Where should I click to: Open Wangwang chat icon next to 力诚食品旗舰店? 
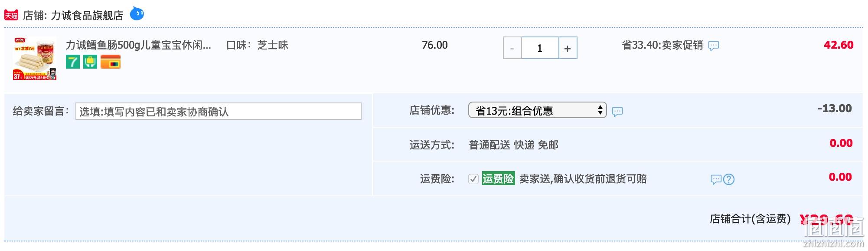[137, 14]
